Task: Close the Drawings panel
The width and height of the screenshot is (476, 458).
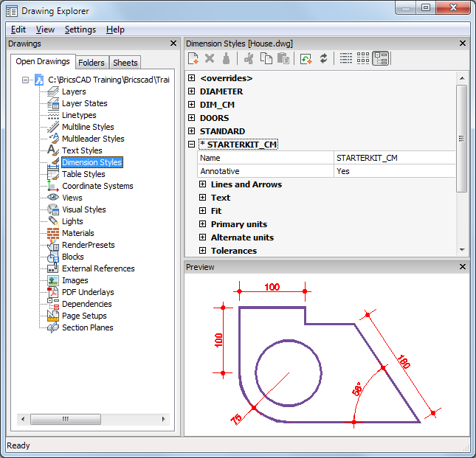Action: [x=173, y=44]
